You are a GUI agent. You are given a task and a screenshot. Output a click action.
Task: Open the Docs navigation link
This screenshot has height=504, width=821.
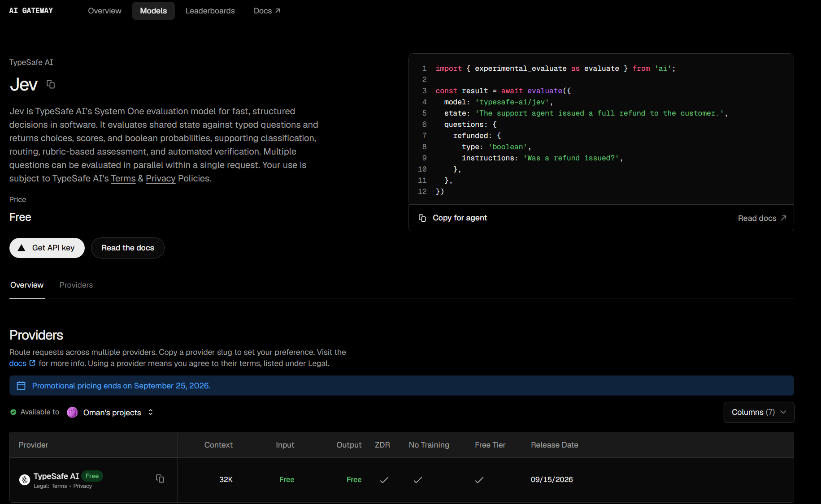(267, 11)
